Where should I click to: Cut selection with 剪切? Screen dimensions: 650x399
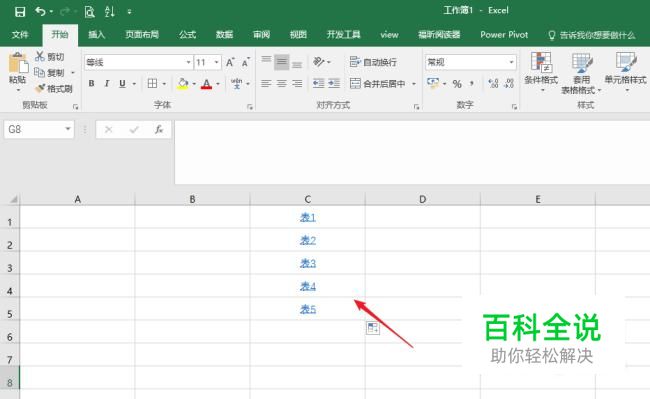pyautogui.click(x=50, y=57)
